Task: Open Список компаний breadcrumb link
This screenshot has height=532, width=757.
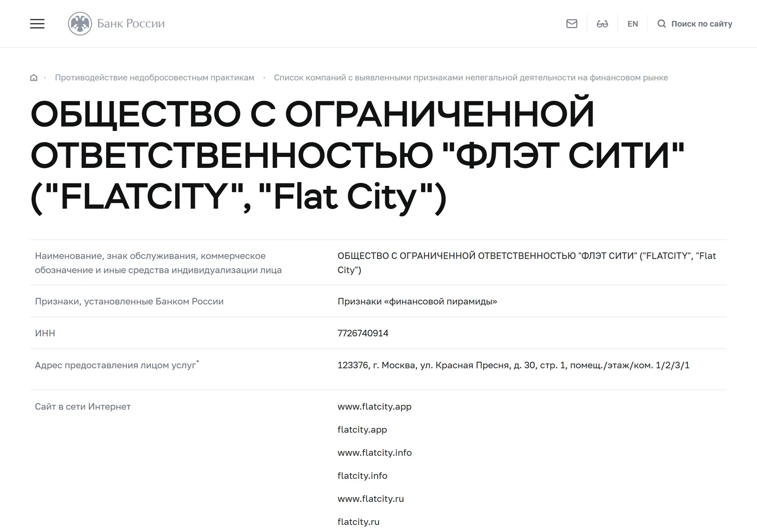Action: click(471, 78)
